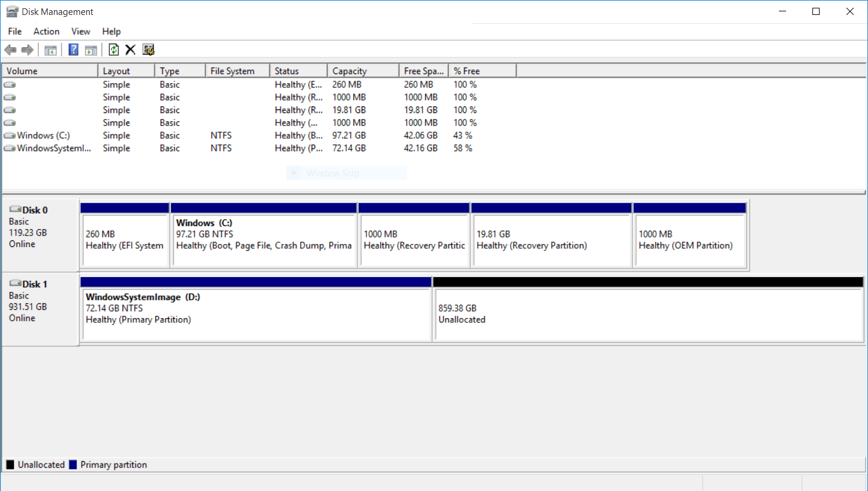The height and width of the screenshot is (491, 868).
Task: Click the 58 % free cell
Action: pos(463,148)
